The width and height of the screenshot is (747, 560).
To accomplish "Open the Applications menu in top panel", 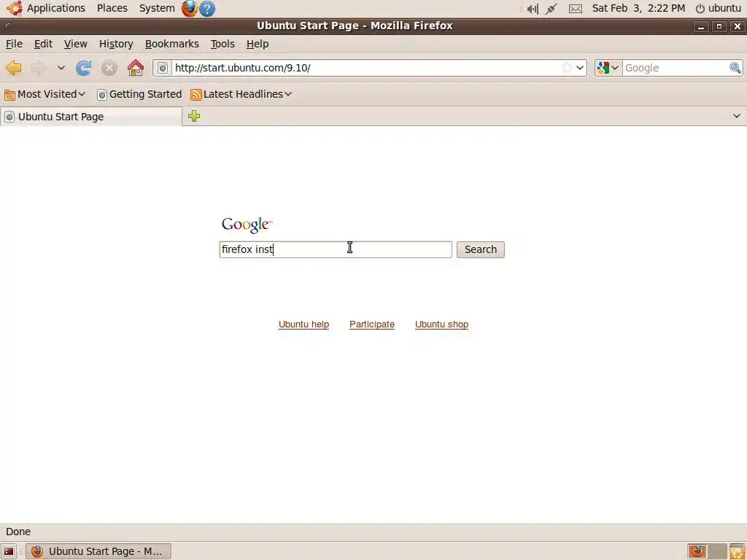I will 46,8.
